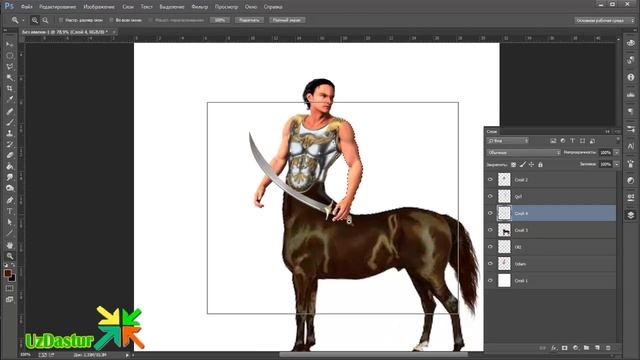The width and height of the screenshot is (640, 360).
Task: Select the Move tool
Action: point(9,44)
